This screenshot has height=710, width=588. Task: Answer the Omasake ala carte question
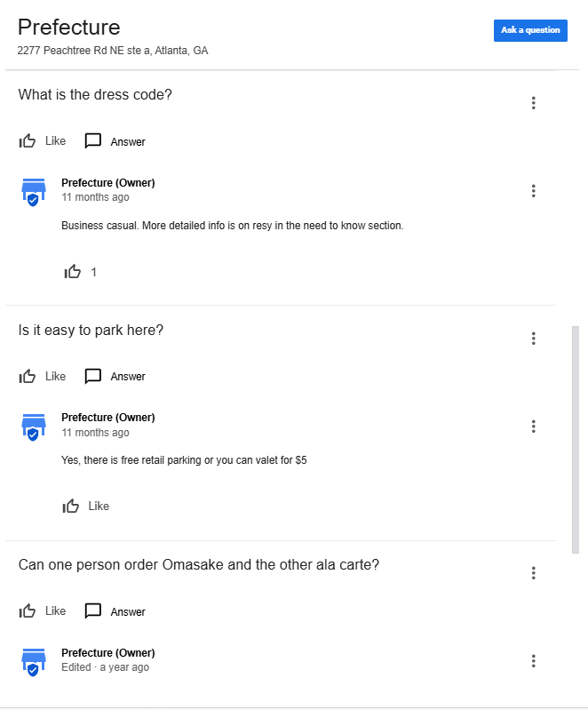(115, 611)
